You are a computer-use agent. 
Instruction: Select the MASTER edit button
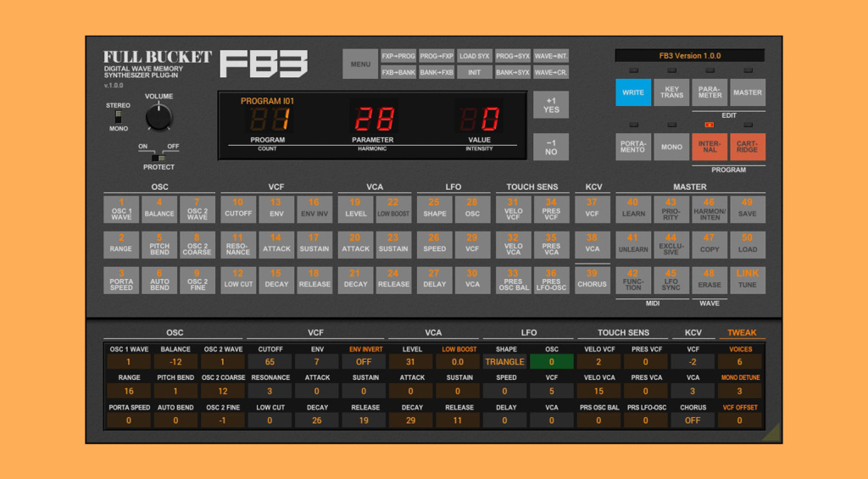pos(748,92)
